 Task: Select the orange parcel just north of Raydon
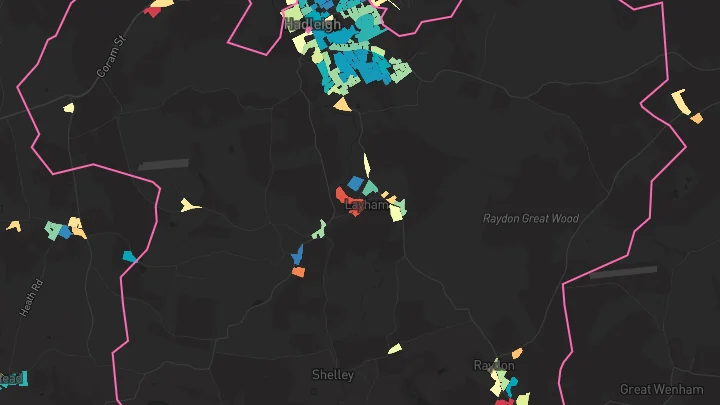[517, 353]
